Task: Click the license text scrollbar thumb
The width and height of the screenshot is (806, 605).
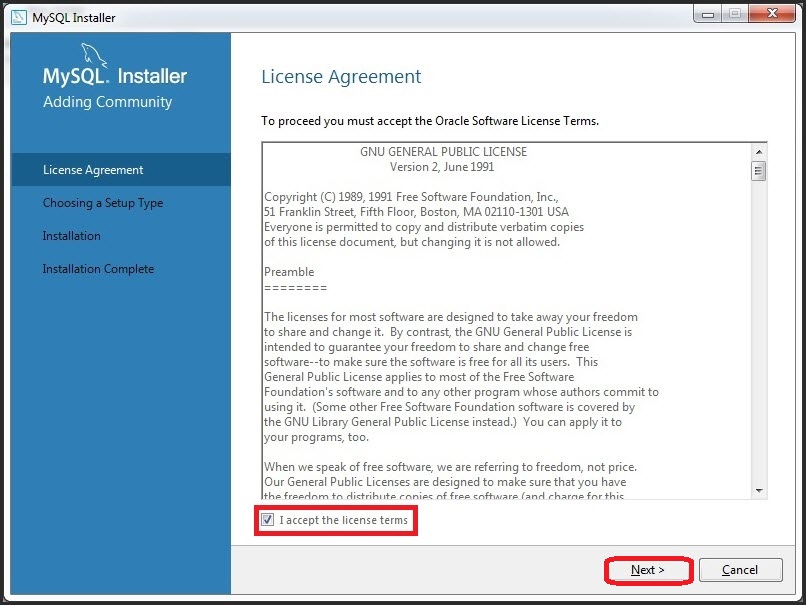Action: [x=759, y=171]
